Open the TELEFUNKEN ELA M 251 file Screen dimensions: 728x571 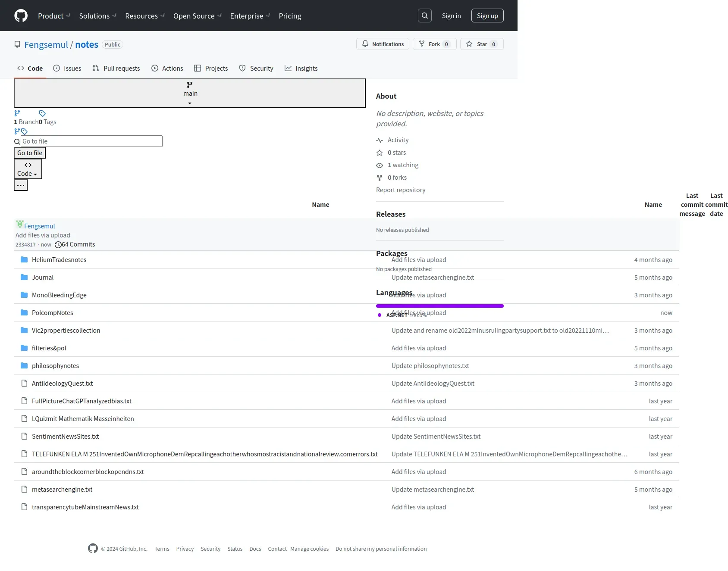(x=205, y=454)
